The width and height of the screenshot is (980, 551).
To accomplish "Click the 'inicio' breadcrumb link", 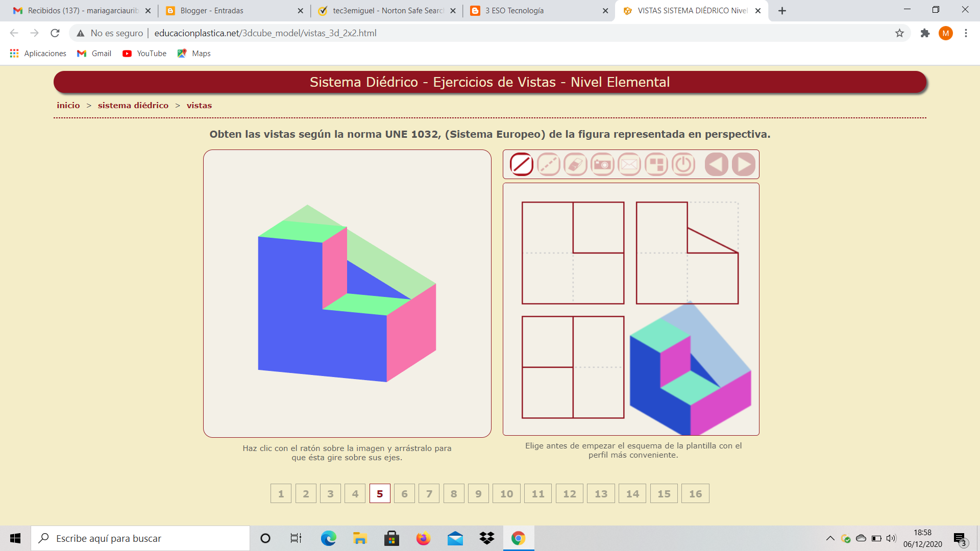I will tap(68, 105).
